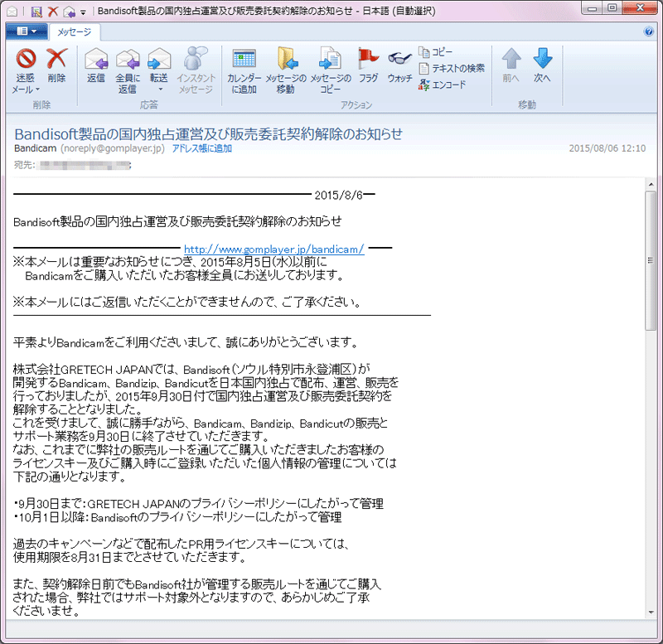Select the メッセージ ribbon tab

point(75,31)
